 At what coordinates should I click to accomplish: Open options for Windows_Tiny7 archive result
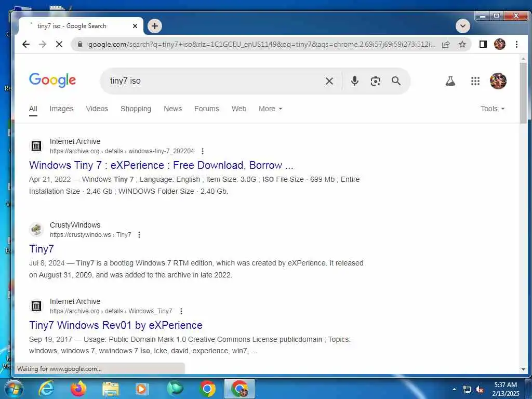[181, 311]
